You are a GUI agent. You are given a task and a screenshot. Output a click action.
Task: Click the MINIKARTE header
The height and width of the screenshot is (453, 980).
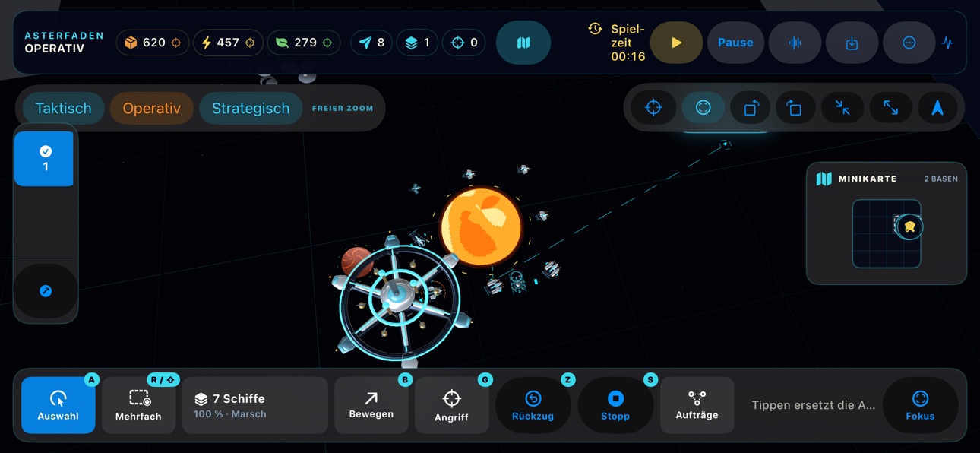tap(856, 179)
